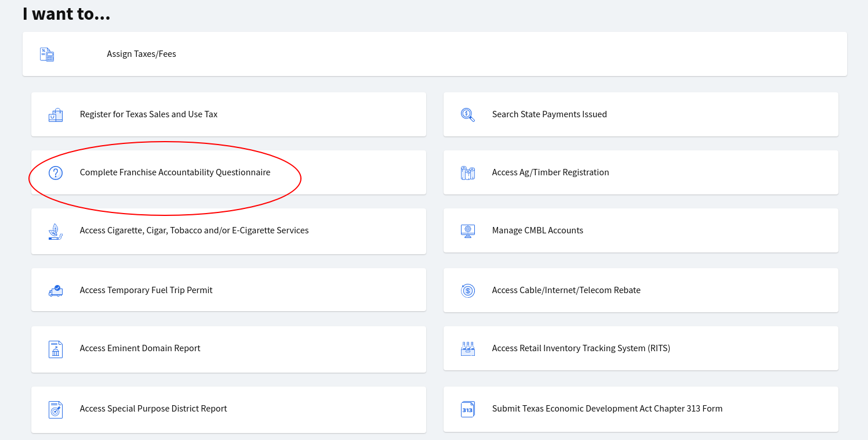The width and height of the screenshot is (868, 440).
Task: Click the question mark questionnaire icon
Action: tap(56, 172)
